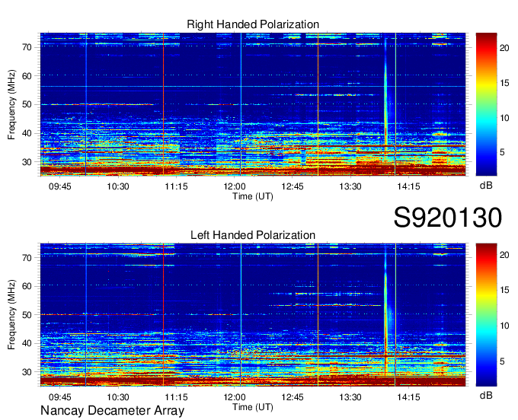
Task: Click "Frequency (MHz)" axis label of Left Handed plot
Action: 11,314
